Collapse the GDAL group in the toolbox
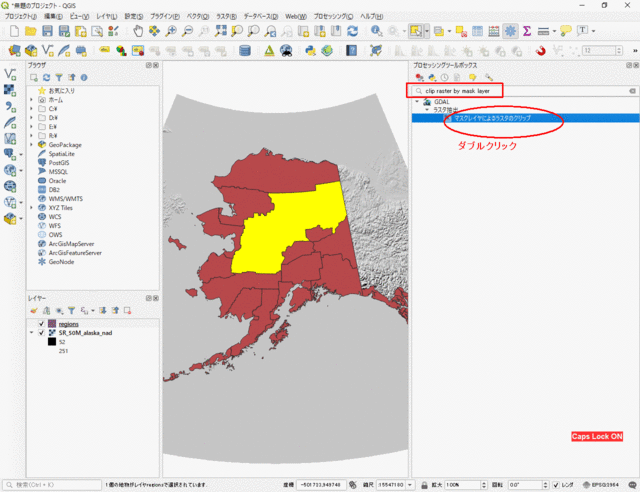The width and height of the screenshot is (640, 492). tap(416, 101)
